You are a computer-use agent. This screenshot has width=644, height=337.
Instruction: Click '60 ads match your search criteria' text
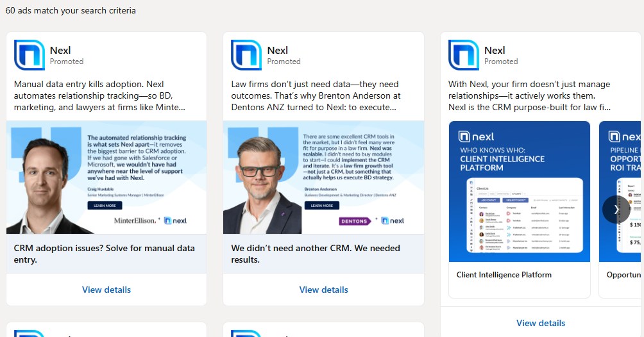coord(71,11)
